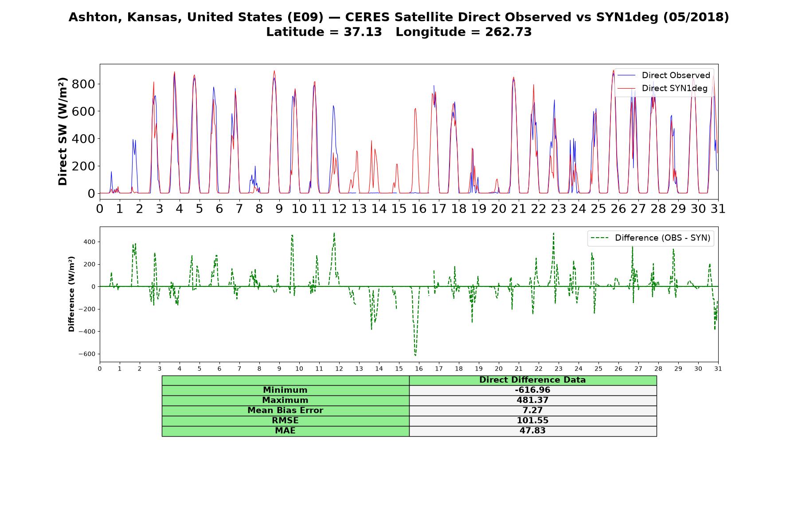Click the Direct SW (W/m²) axis label

coord(63,132)
